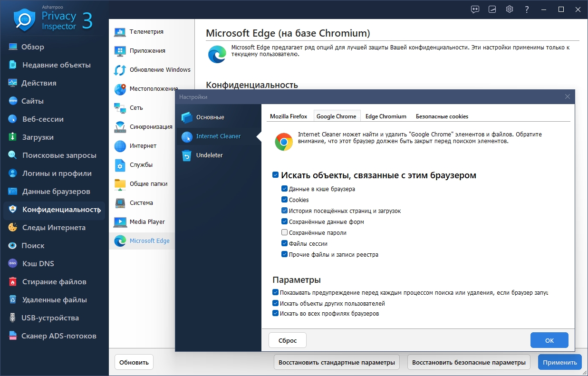Click the help question mark icon
Image resolution: width=588 pixels, height=376 pixels.
pyautogui.click(x=527, y=9)
